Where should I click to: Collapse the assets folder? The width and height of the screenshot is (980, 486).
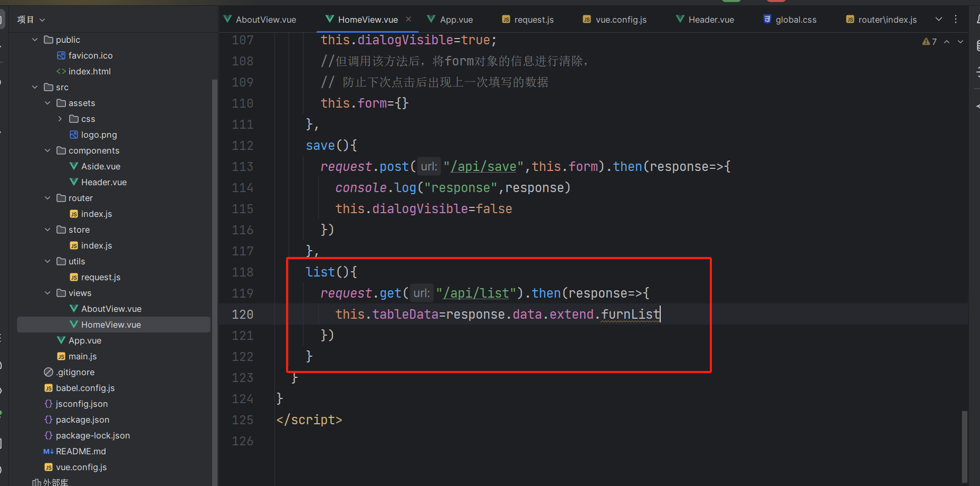pyautogui.click(x=47, y=103)
